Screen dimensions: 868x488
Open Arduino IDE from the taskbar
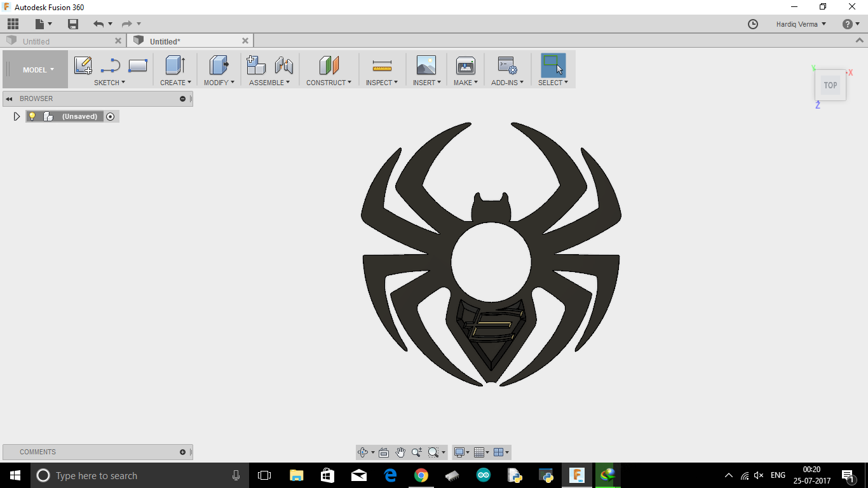(484, 475)
